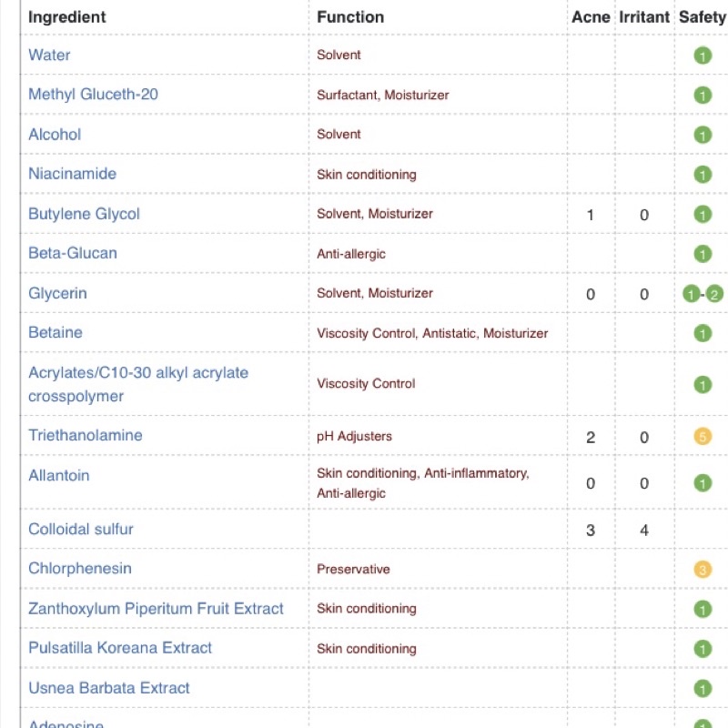Open the Butylene Glycol ingredient link
This screenshot has width=728, height=728.
[84, 214]
